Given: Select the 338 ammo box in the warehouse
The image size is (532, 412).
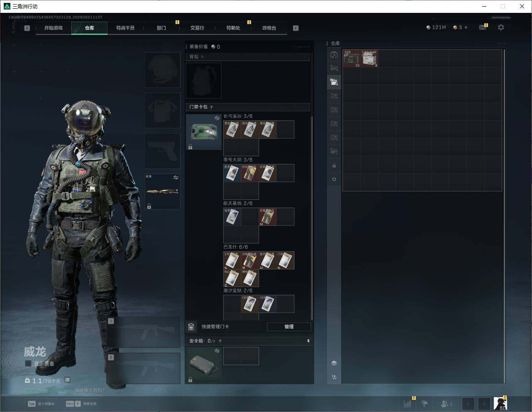Looking at the screenshot, I should 351,59.
